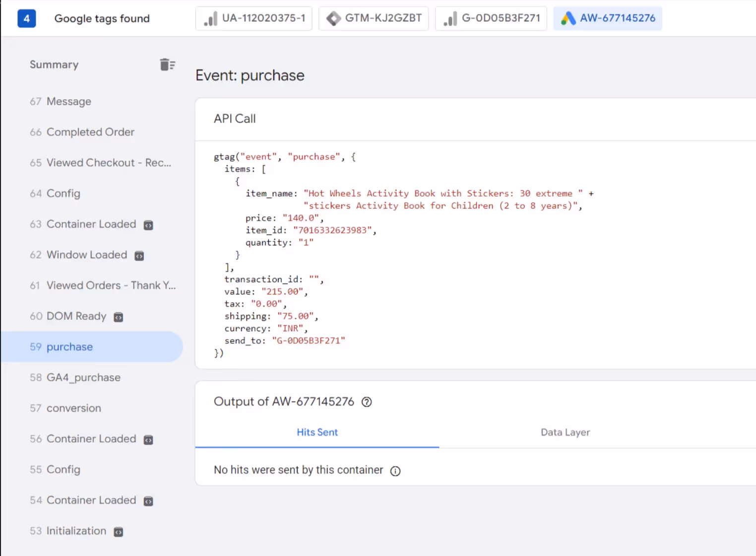Open the Summary view
This screenshot has width=756, height=556.
pos(54,65)
